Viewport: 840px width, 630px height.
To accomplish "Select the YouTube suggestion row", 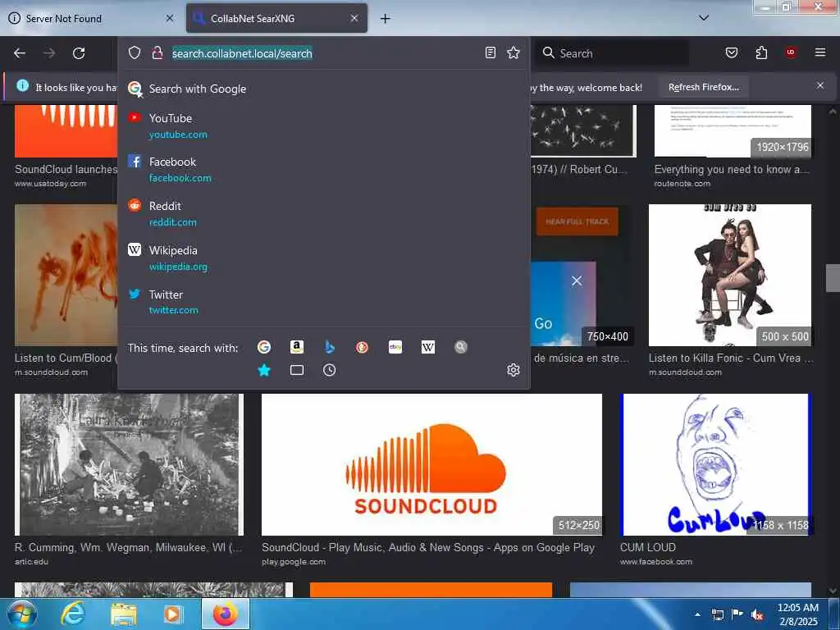I will click(323, 126).
